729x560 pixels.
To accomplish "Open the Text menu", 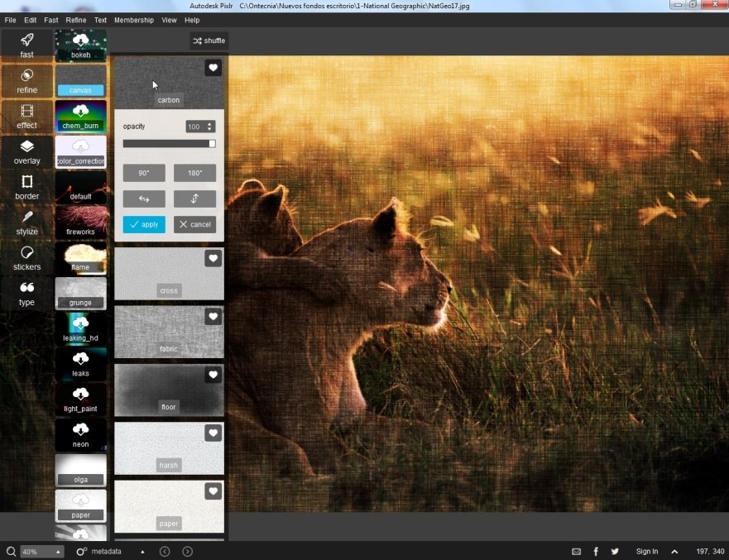I will point(100,20).
